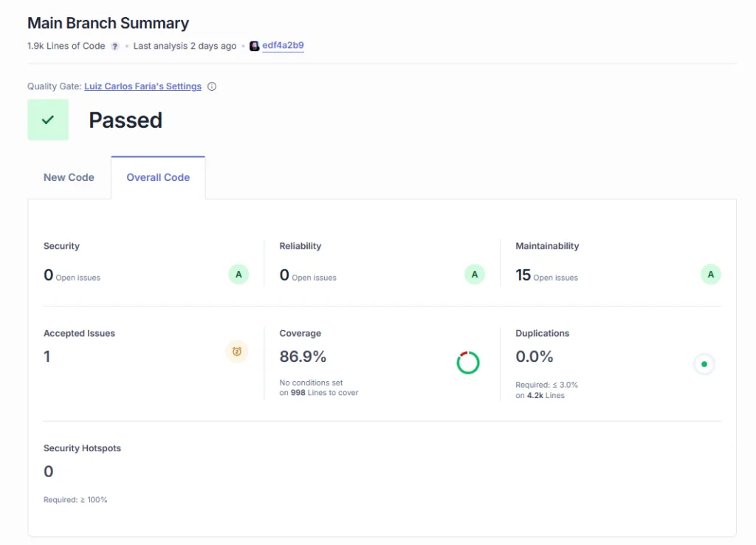
Task: Click the Main Branch Summary heading
Action: pyautogui.click(x=108, y=23)
